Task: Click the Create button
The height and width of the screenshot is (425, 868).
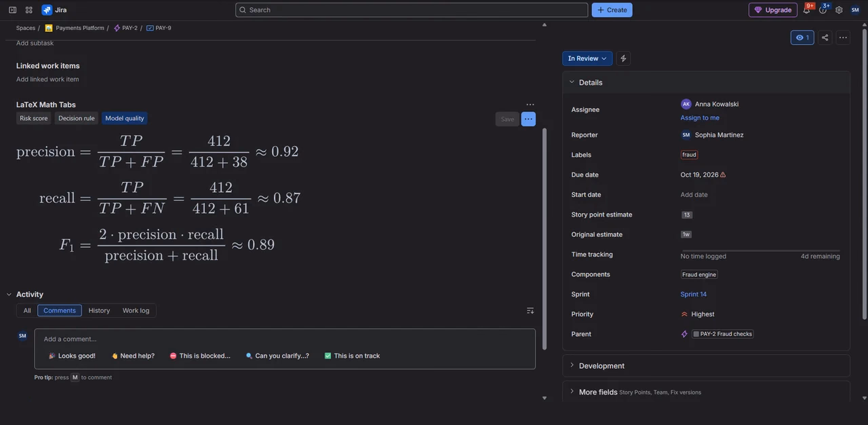Action: 612,10
